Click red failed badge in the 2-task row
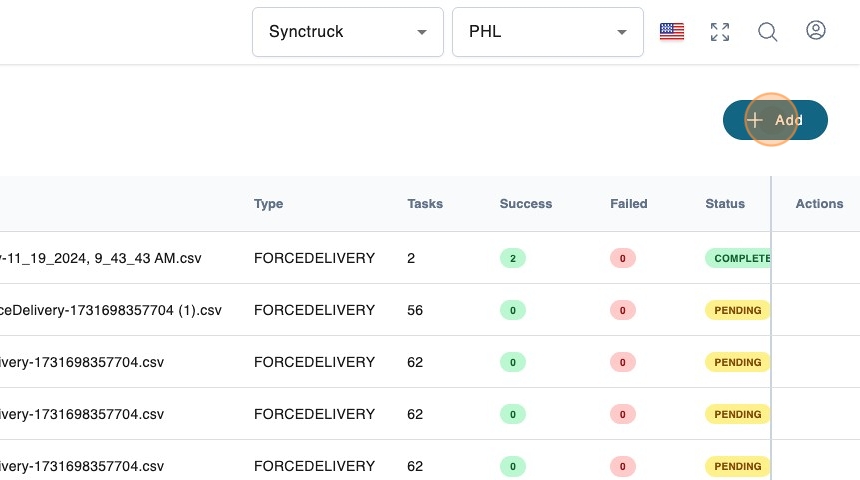Image resolution: width=860 pixels, height=480 pixels. (622, 258)
